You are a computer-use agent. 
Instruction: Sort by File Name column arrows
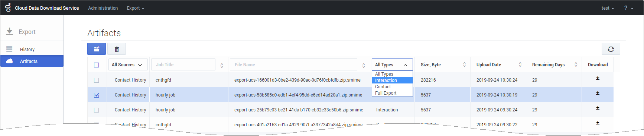pyautogui.click(x=364, y=65)
